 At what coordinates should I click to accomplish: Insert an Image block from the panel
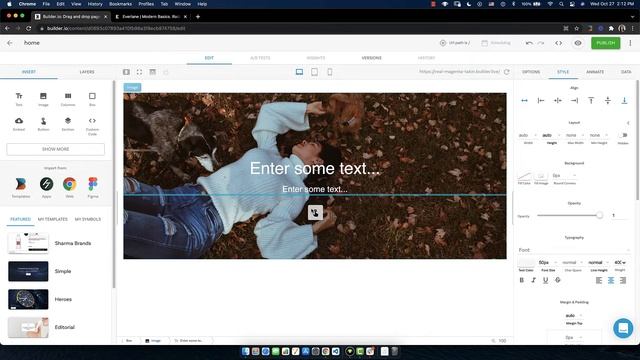[43, 99]
